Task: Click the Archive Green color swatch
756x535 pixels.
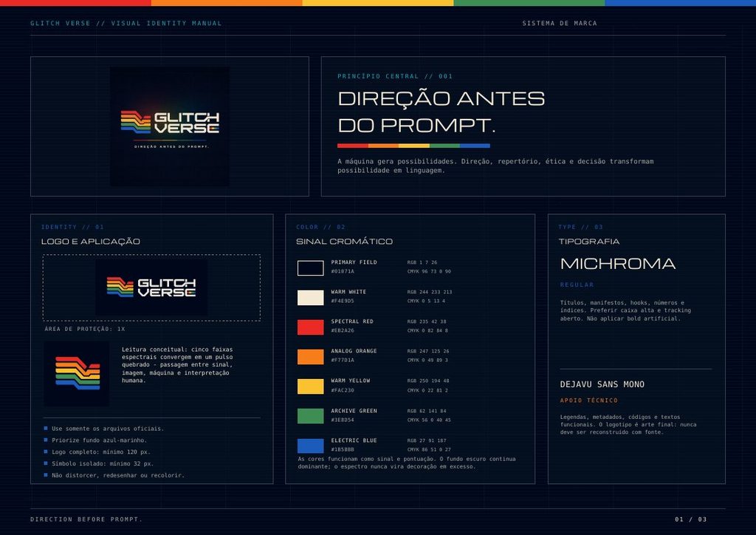Action: click(x=311, y=416)
